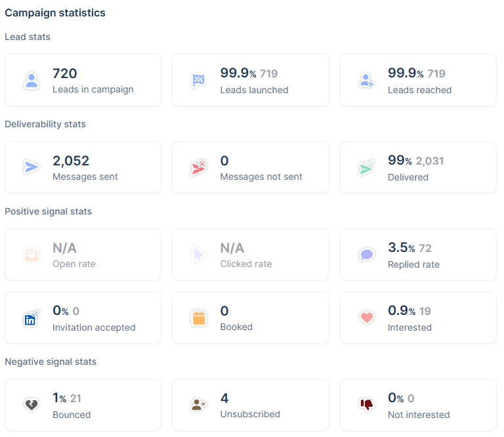Viewport: 504px width, 437px height.
Task: Select the Unsubscribed stat card
Action: [251, 405]
